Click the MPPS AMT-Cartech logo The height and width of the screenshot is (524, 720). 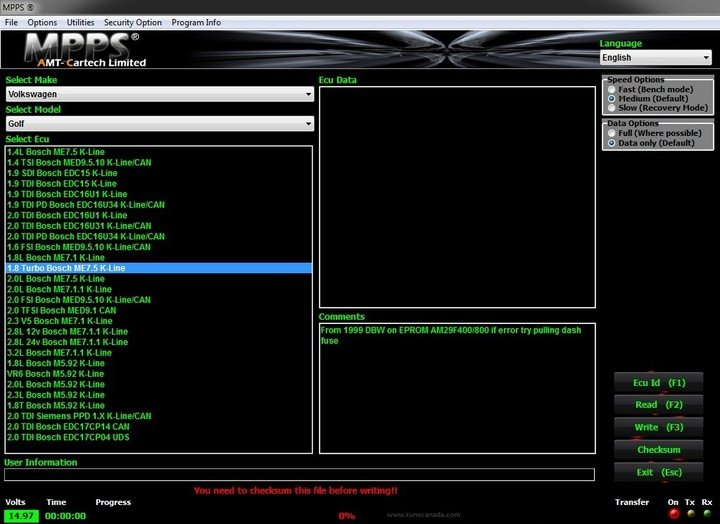pos(85,50)
